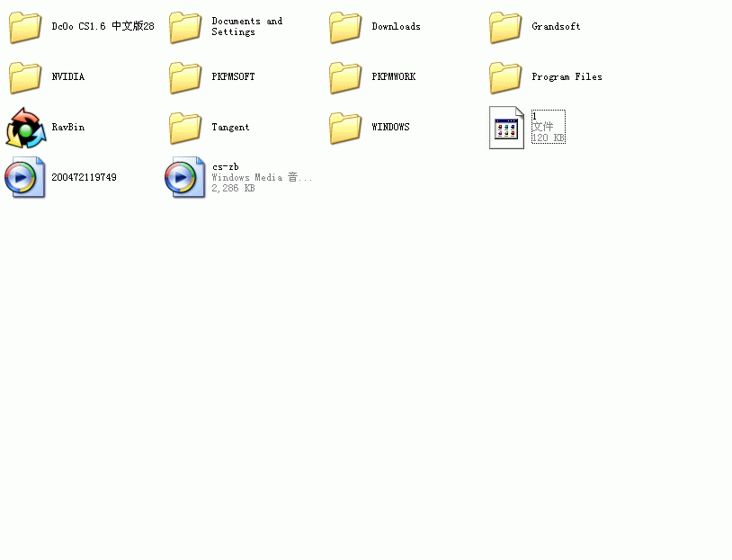
Task: Click the "RavBin" label text
Action: 68,127
